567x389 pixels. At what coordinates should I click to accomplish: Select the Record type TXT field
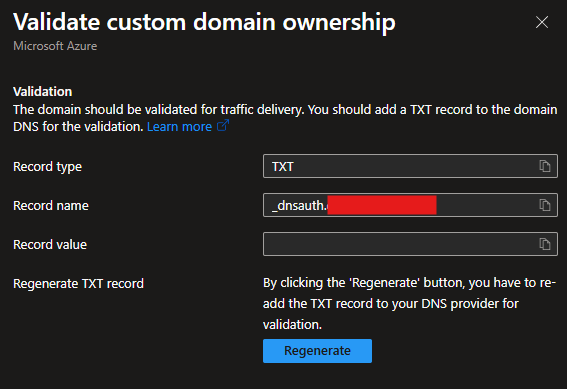(410, 166)
